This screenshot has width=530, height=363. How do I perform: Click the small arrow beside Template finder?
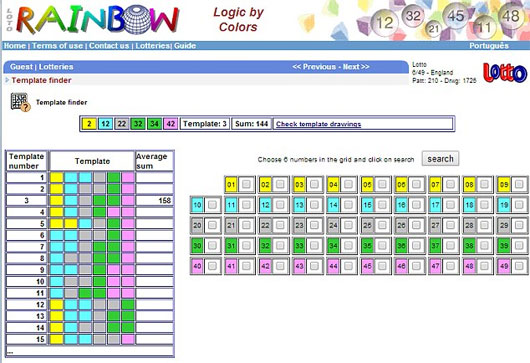7,80
